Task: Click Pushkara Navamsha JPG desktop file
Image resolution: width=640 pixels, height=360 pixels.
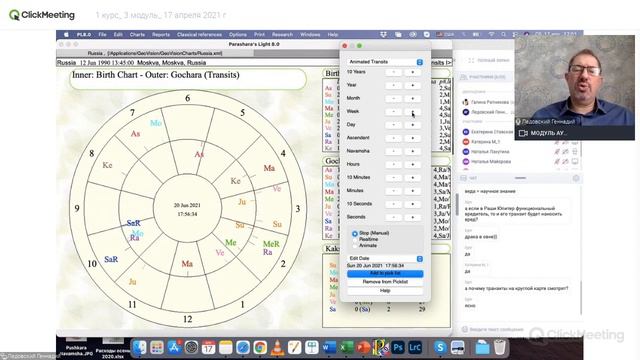Action: click(76, 347)
